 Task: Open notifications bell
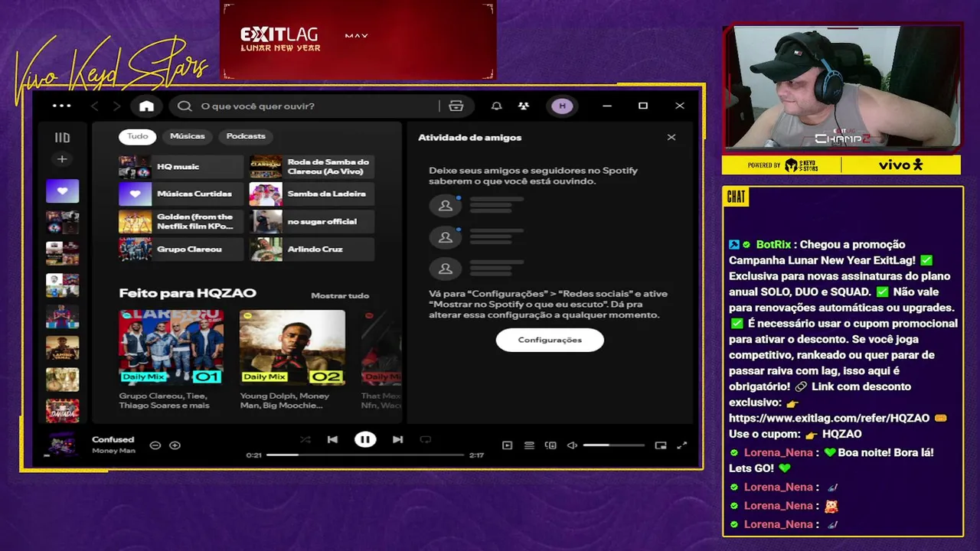[496, 106]
